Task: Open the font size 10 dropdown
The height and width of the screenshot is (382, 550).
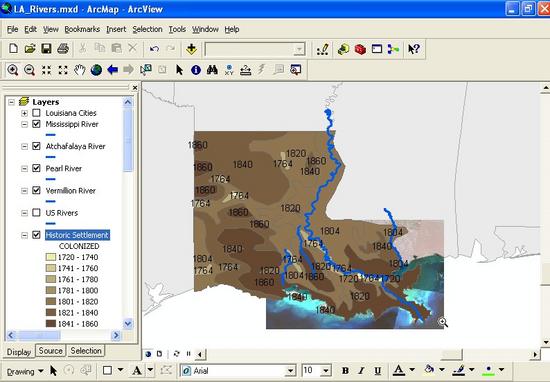Action: tap(326, 370)
